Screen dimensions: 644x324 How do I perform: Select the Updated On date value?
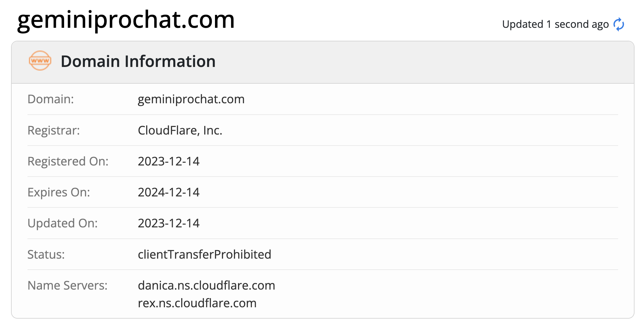click(x=169, y=223)
